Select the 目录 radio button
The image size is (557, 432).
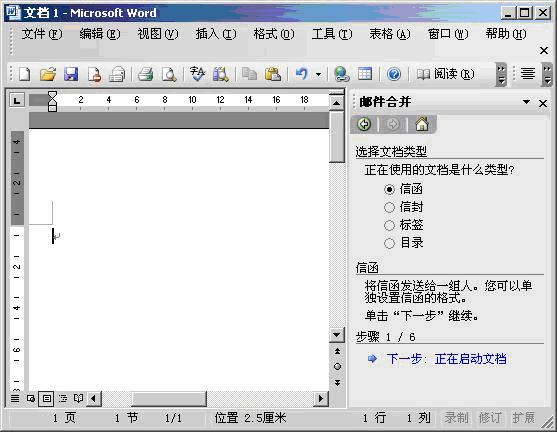pos(389,243)
